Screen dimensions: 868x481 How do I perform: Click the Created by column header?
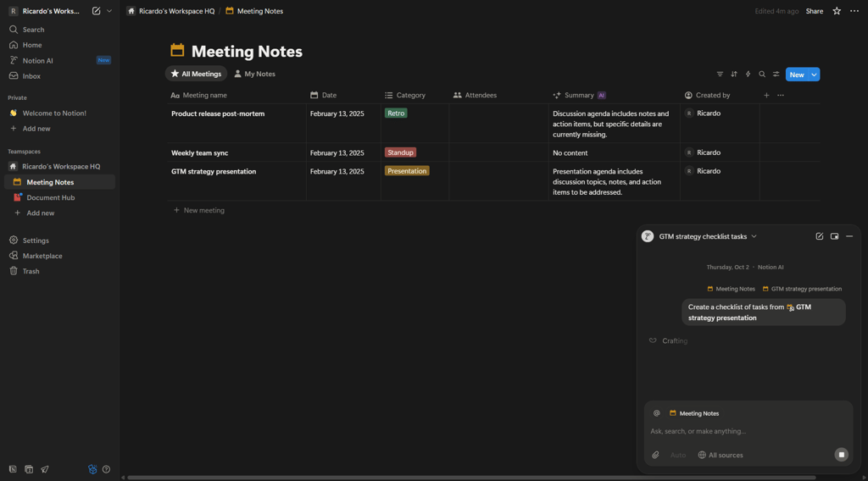click(x=720, y=95)
